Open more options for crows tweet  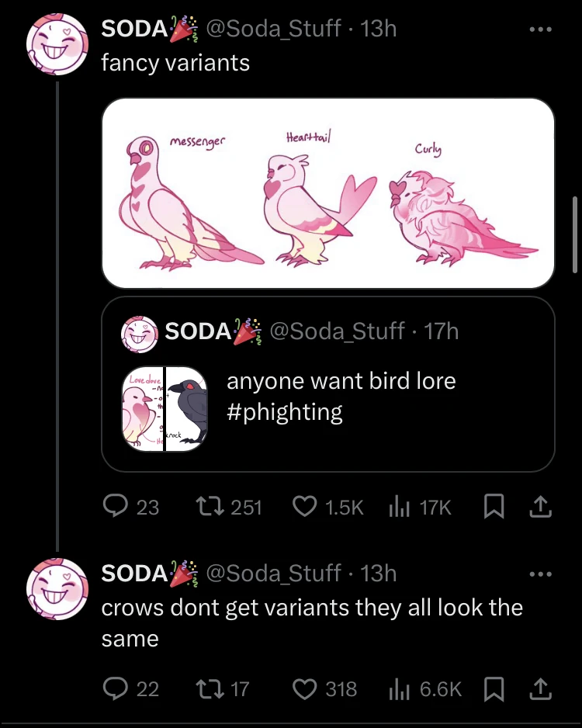(x=539, y=574)
